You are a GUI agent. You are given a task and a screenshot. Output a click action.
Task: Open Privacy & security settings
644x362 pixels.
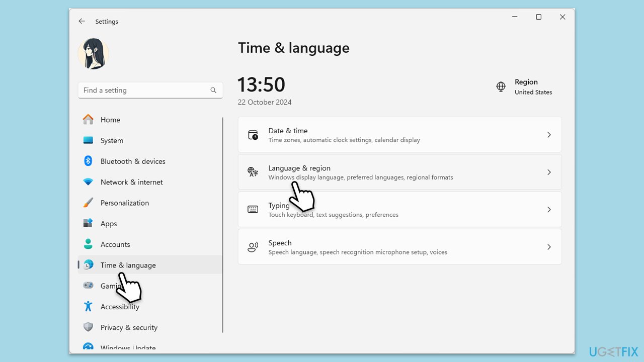[150, 327]
